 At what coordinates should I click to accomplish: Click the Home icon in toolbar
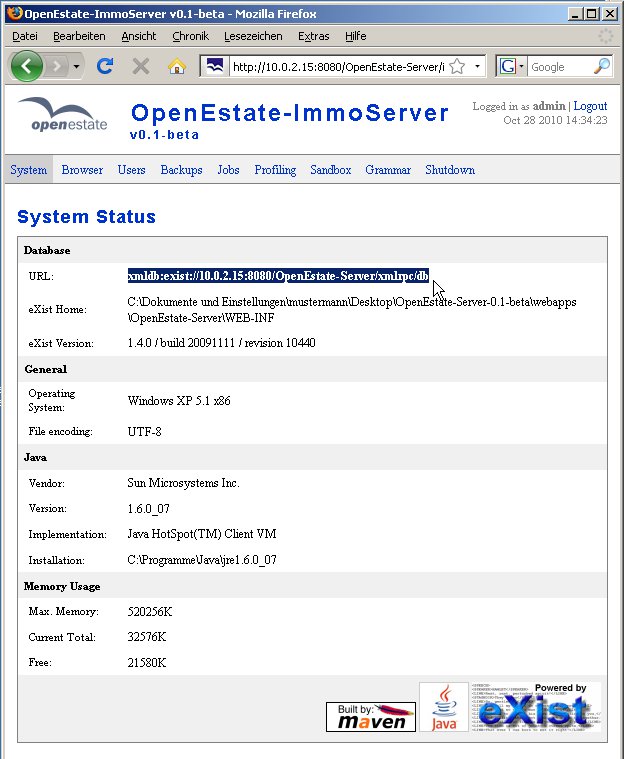[x=177, y=67]
